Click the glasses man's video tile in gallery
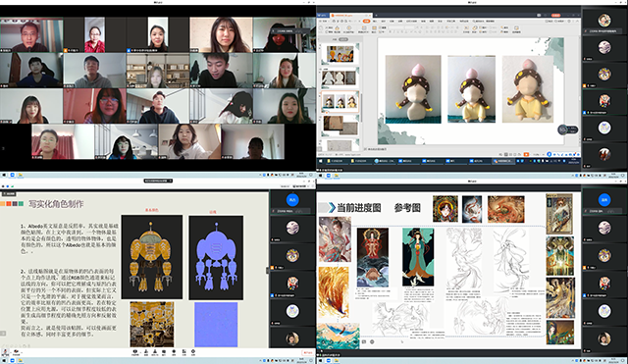628x364 pixels. [31, 35]
